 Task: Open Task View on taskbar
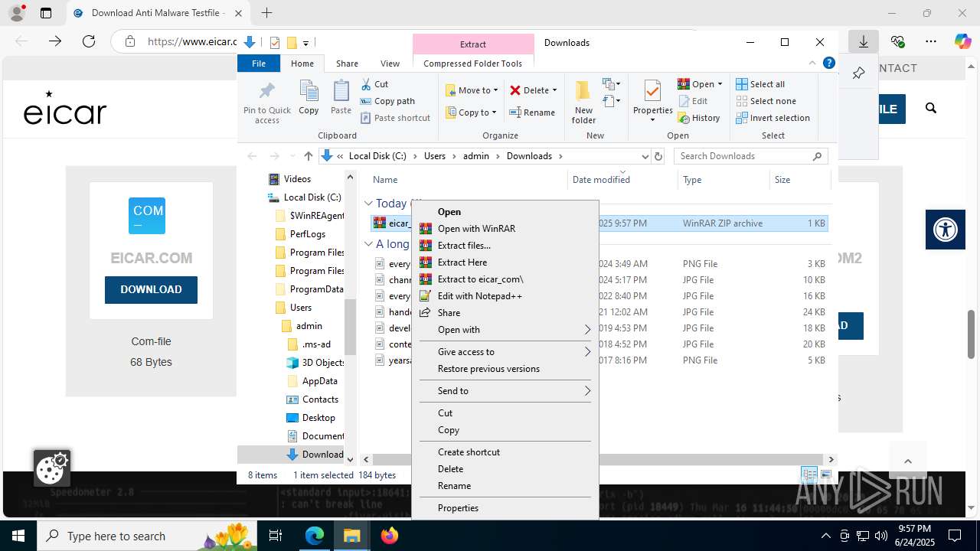click(276, 536)
